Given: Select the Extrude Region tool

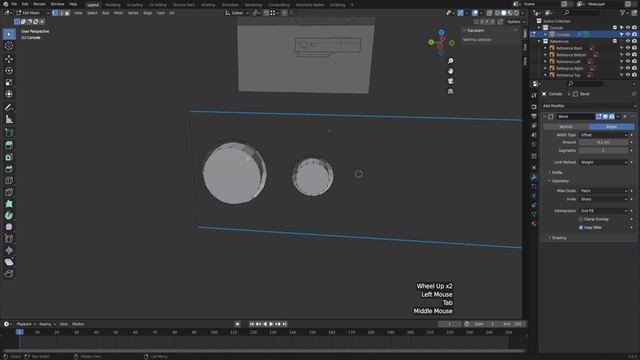Looking at the screenshot, I should (9, 145).
